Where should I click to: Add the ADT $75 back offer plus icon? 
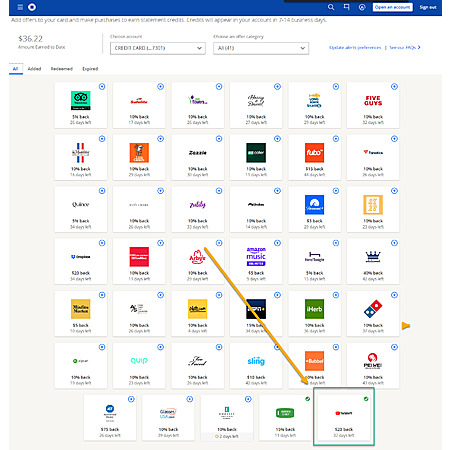[x=131, y=399]
